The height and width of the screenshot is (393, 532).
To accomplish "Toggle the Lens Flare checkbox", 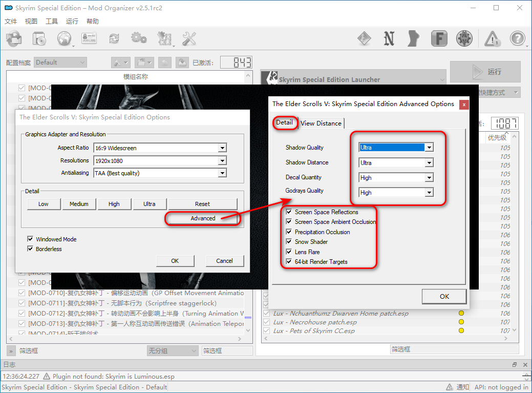I will click(289, 252).
